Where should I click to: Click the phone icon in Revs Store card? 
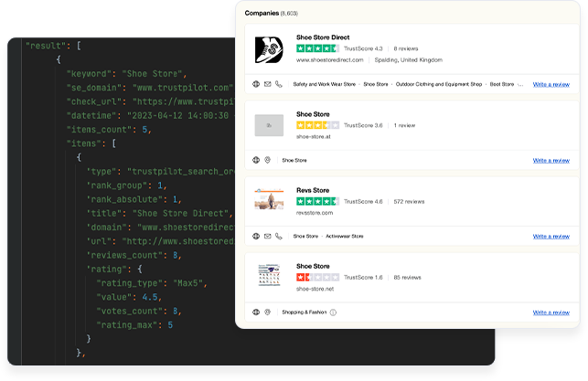coord(279,237)
